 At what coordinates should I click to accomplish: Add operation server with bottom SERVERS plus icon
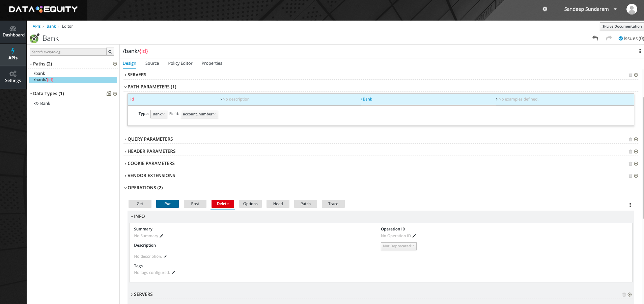click(629, 295)
